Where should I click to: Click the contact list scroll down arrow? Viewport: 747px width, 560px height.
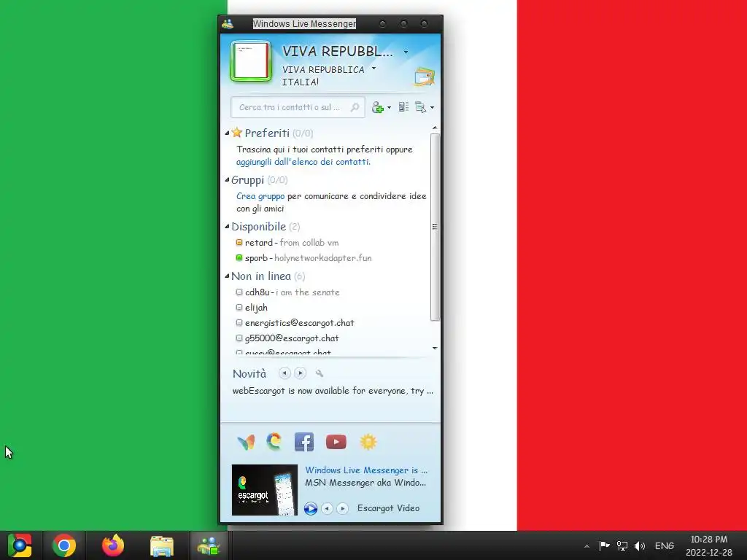click(x=435, y=349)
